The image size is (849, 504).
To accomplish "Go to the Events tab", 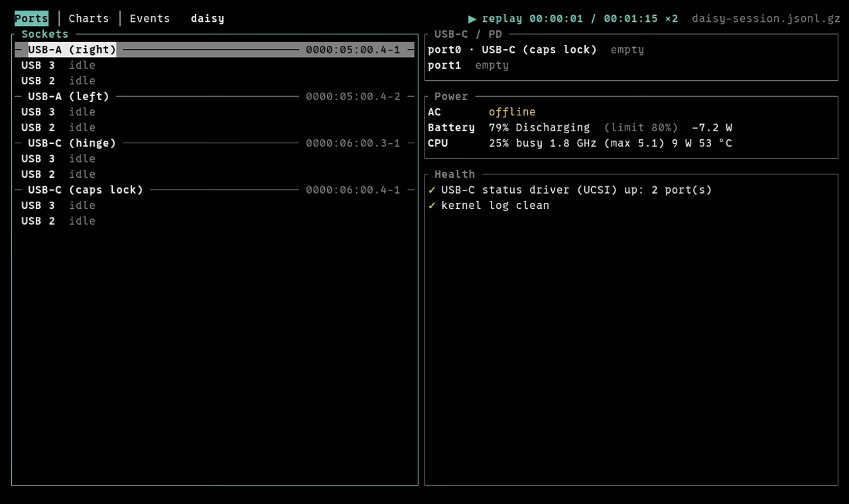I will click(x=150, y=19).
